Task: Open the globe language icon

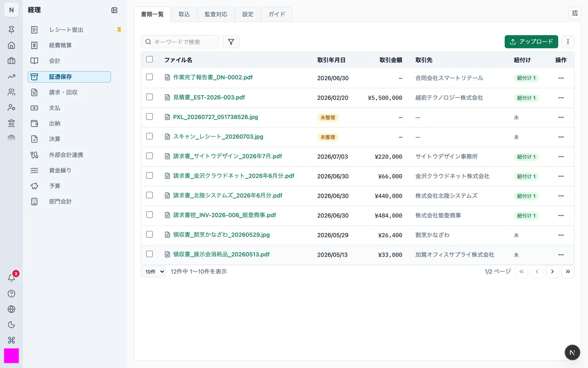Action: tap(11, 309)
